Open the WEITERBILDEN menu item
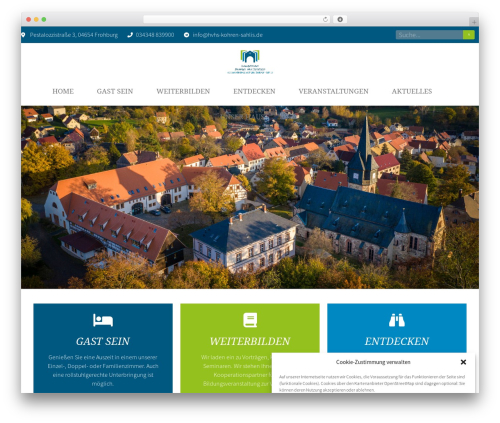 click(183, 91)
